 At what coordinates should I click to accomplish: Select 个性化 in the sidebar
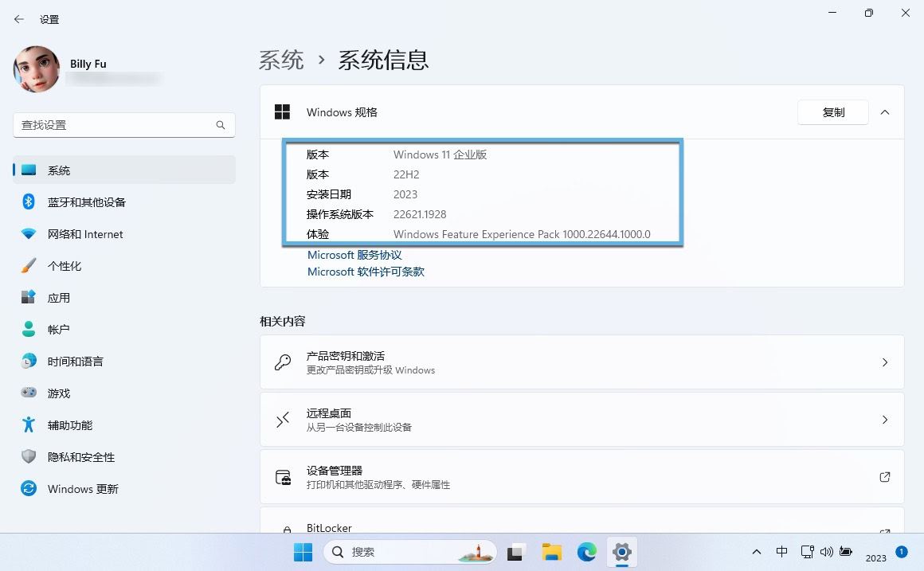64,266
